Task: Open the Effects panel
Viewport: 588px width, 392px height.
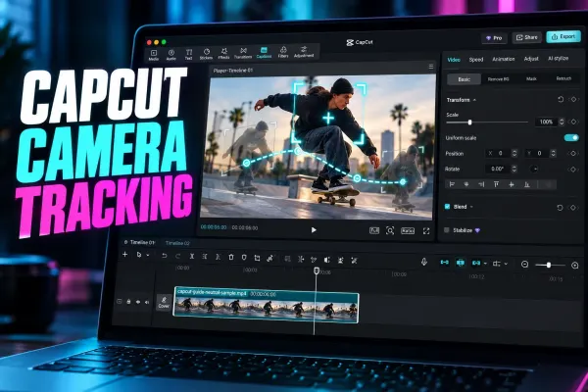Action: [x=223, y=54]
